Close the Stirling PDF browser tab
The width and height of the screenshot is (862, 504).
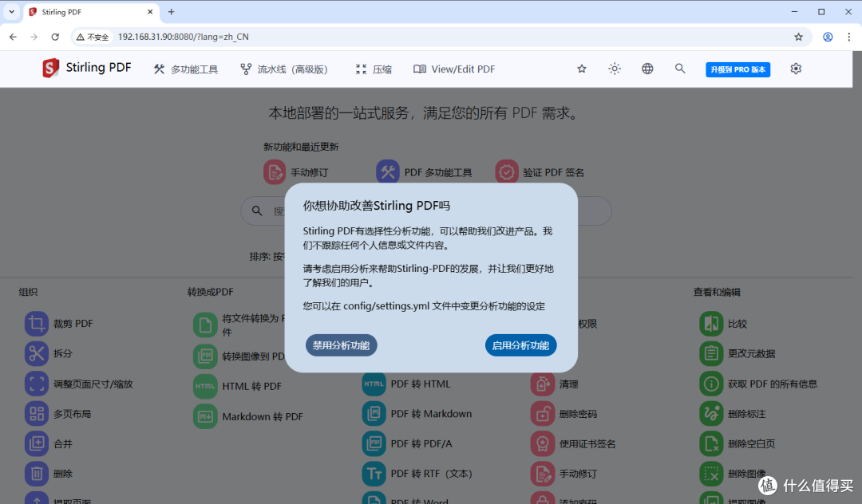point(150,11)
